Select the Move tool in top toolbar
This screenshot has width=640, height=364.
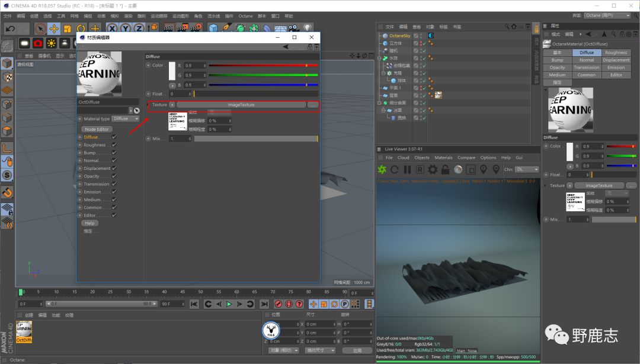(x=54, y=28)
